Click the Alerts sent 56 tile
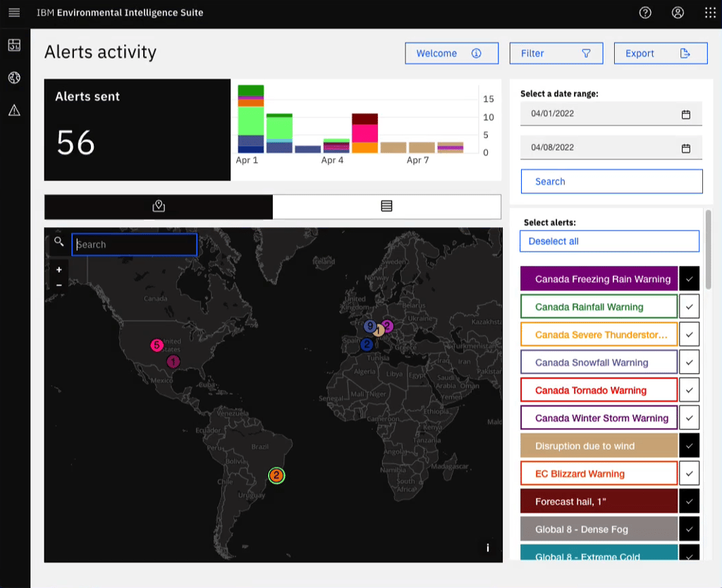 click(137, 130)
